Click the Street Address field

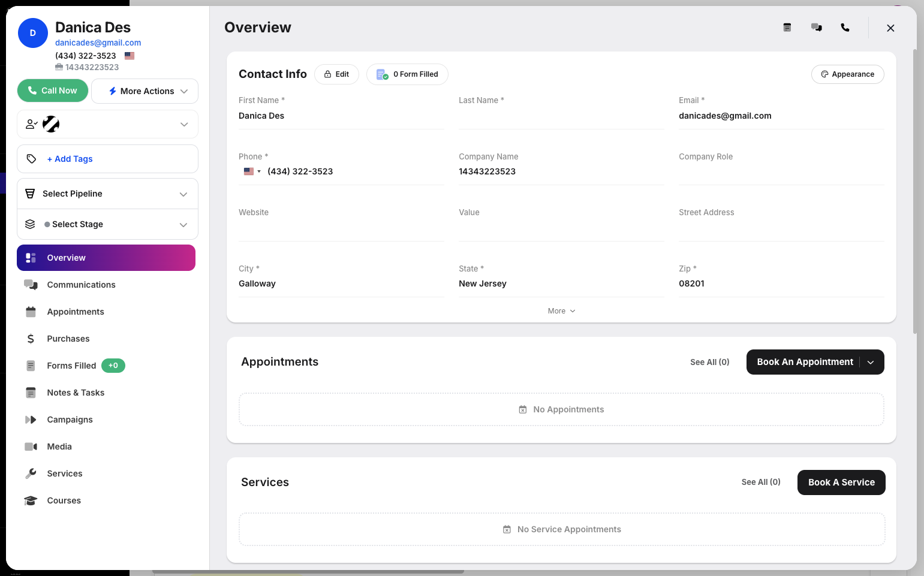point(781,228)
